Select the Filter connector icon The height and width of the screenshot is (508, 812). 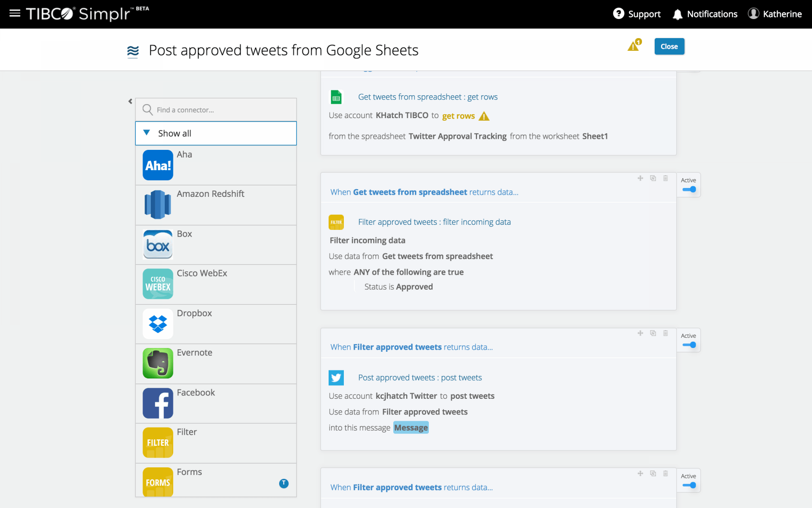tap(157, 442)
